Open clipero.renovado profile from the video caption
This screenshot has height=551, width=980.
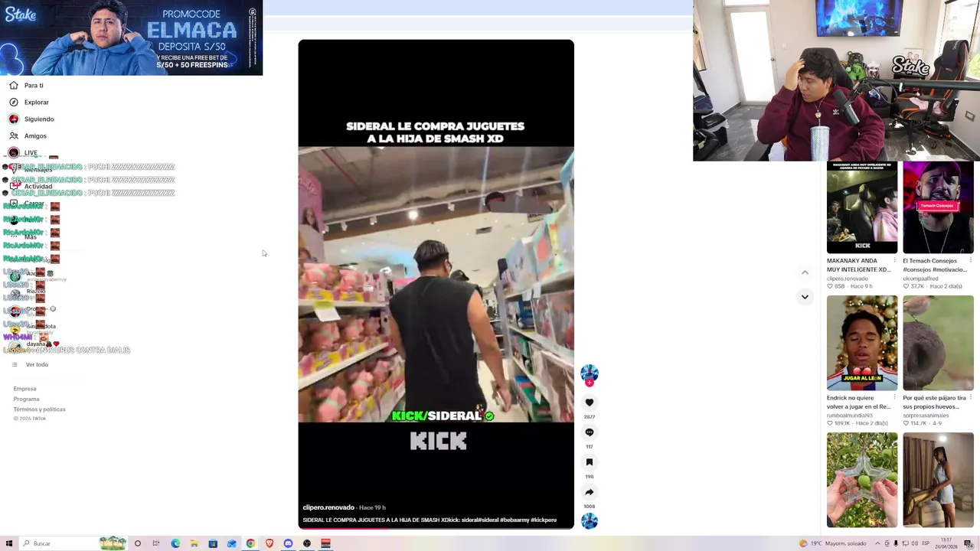pos(328,507)
